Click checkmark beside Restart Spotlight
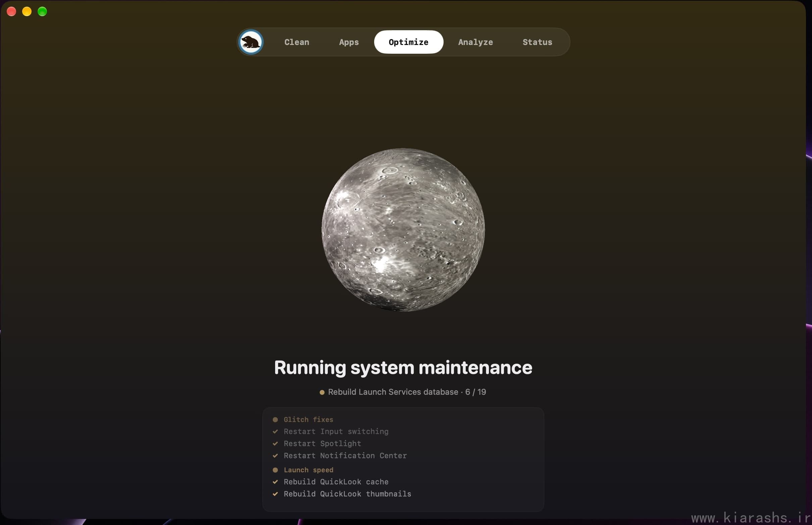This screenshot has height=525, width=812. tap(275, 443)
